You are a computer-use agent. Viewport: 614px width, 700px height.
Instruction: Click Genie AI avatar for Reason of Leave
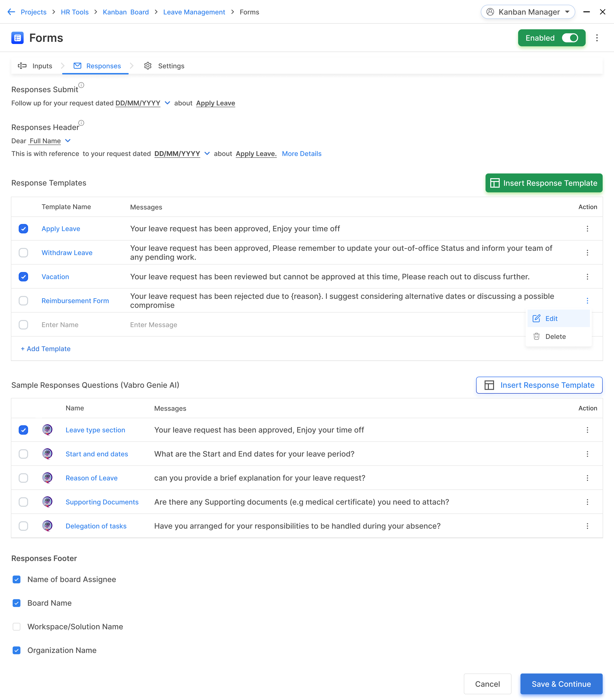point(47,478)
